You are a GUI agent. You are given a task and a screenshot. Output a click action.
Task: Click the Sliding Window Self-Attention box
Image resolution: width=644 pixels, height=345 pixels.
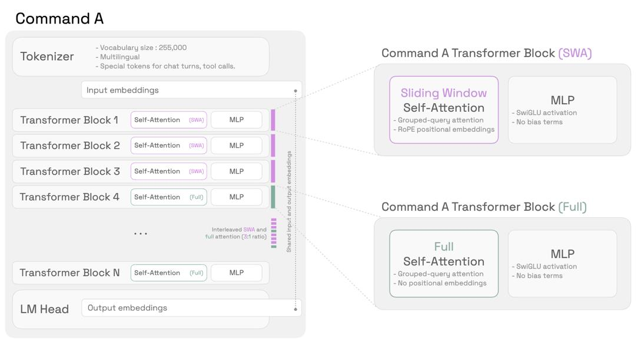pos(444,110)
